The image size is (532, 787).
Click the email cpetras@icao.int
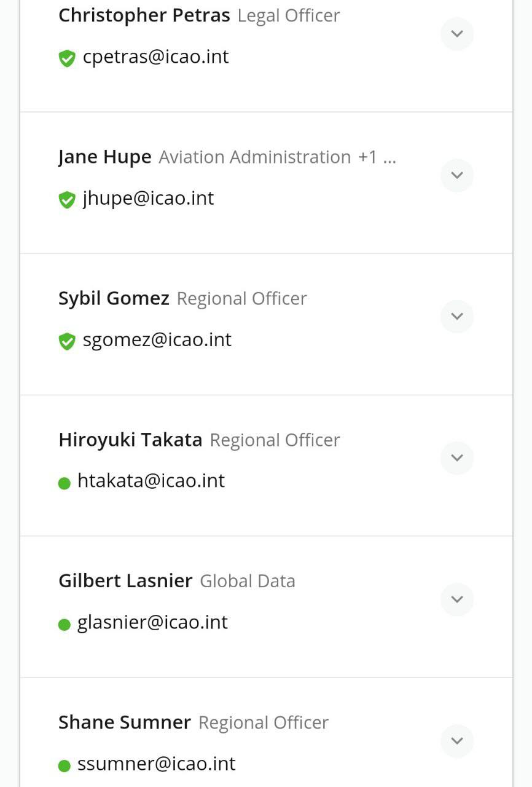click(156, 57)
